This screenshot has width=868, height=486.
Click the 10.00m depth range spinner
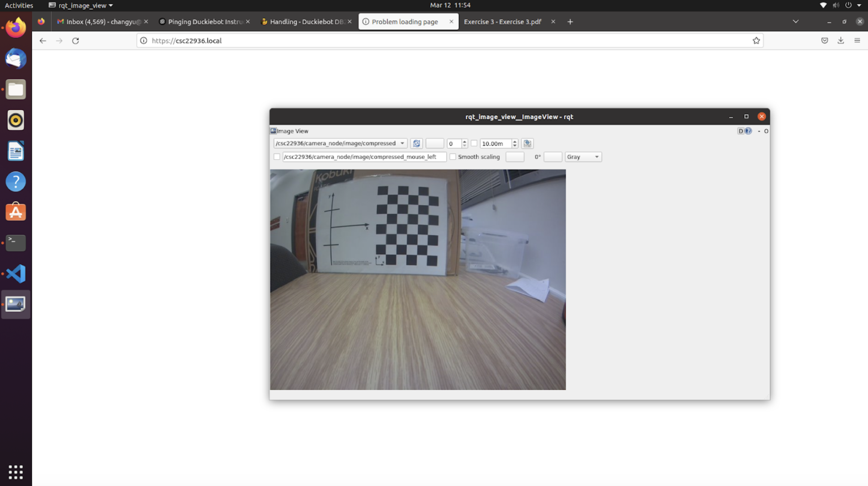click(x=496, y=144)
